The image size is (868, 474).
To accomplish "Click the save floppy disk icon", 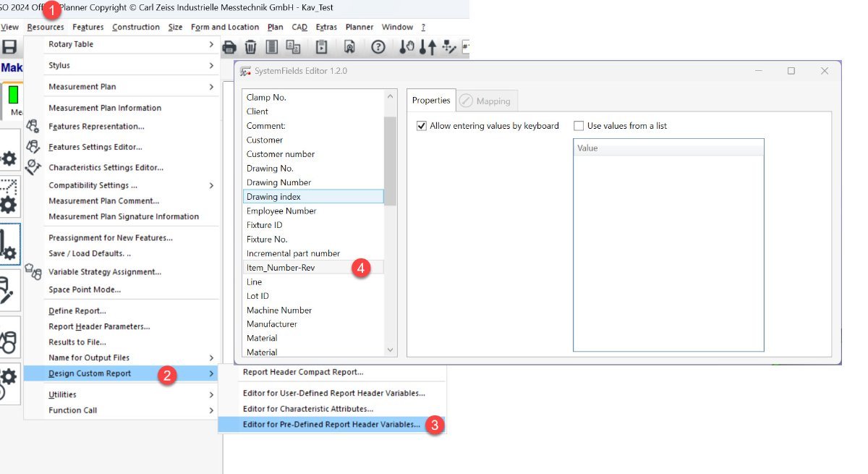I will (x=9, y=47).
